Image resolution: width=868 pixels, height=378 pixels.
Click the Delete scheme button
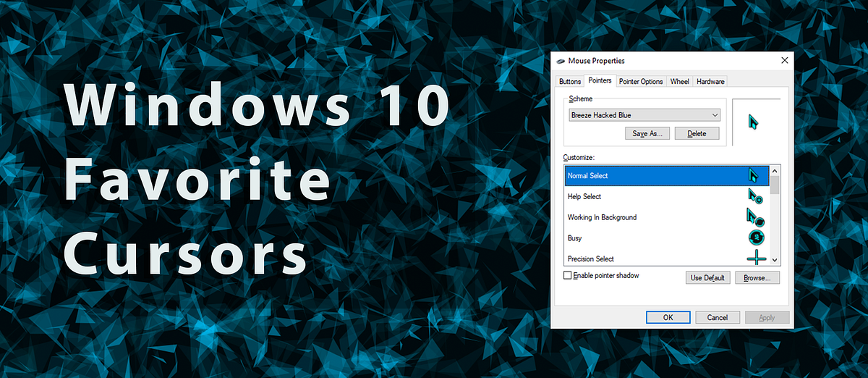click(x=697, y=133)
